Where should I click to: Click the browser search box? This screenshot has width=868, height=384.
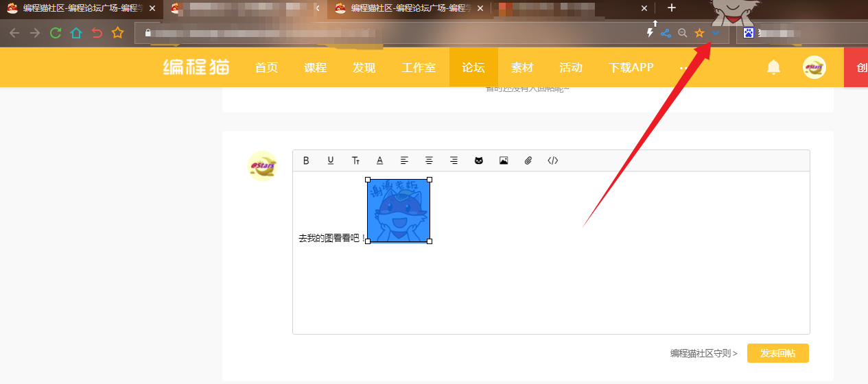[803, 33]
